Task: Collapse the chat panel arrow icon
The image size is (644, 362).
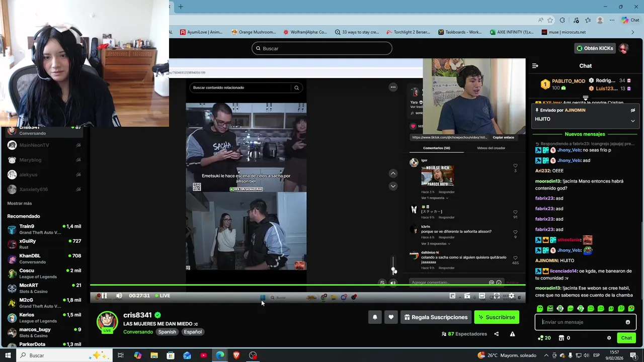Action: [x=535, y=66]
